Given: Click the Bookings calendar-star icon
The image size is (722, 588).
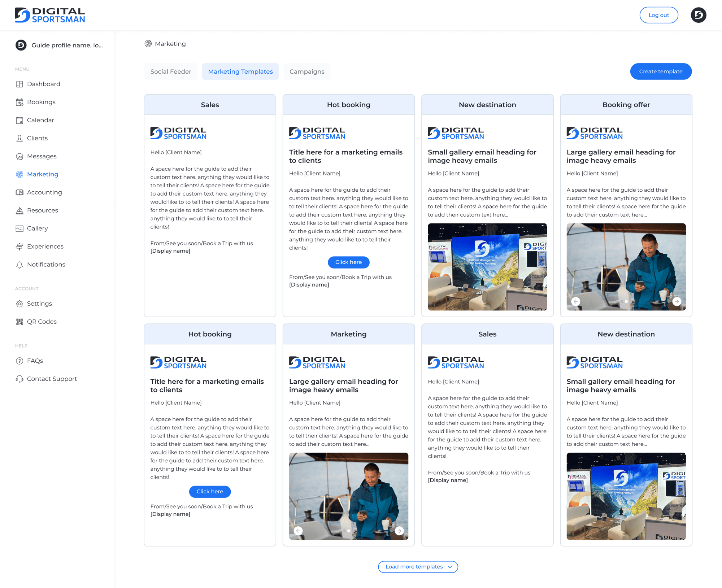Looking at the screenshot, I should tap(19, 102).
